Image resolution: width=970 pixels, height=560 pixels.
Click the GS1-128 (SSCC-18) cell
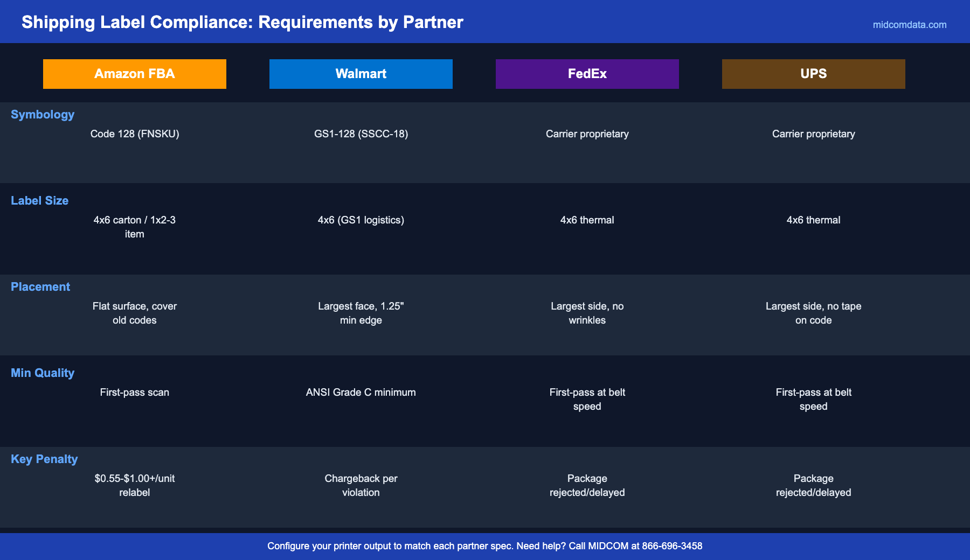point(361,134)
